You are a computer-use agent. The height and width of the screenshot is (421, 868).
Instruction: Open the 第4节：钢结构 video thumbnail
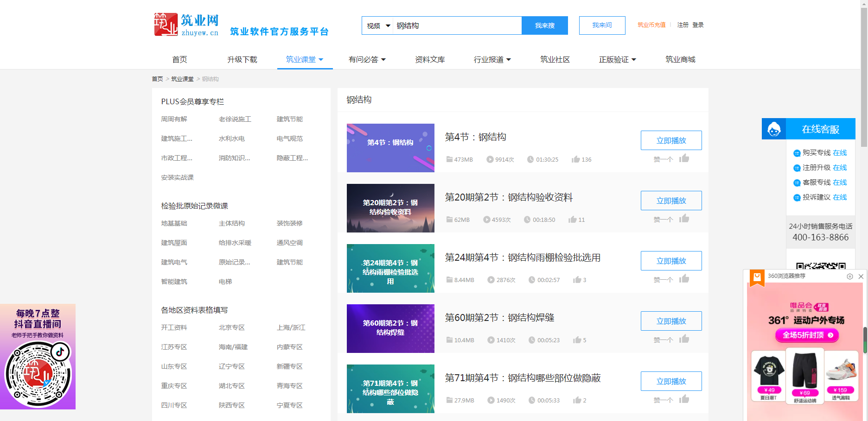pos(390,148)
